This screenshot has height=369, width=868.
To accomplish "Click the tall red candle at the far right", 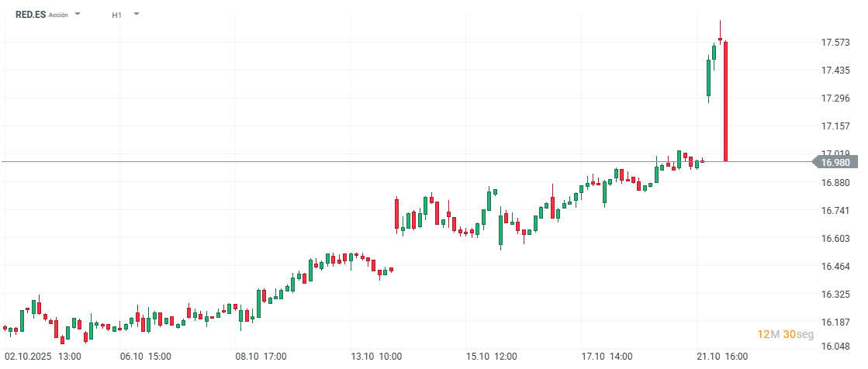I will [726, 101].
